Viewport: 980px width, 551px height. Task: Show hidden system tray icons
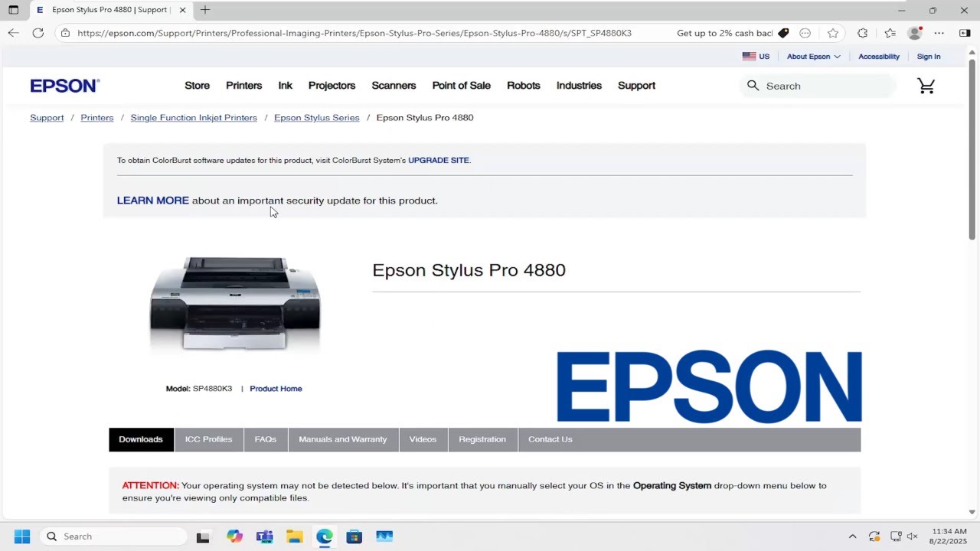tap(852, 536)
